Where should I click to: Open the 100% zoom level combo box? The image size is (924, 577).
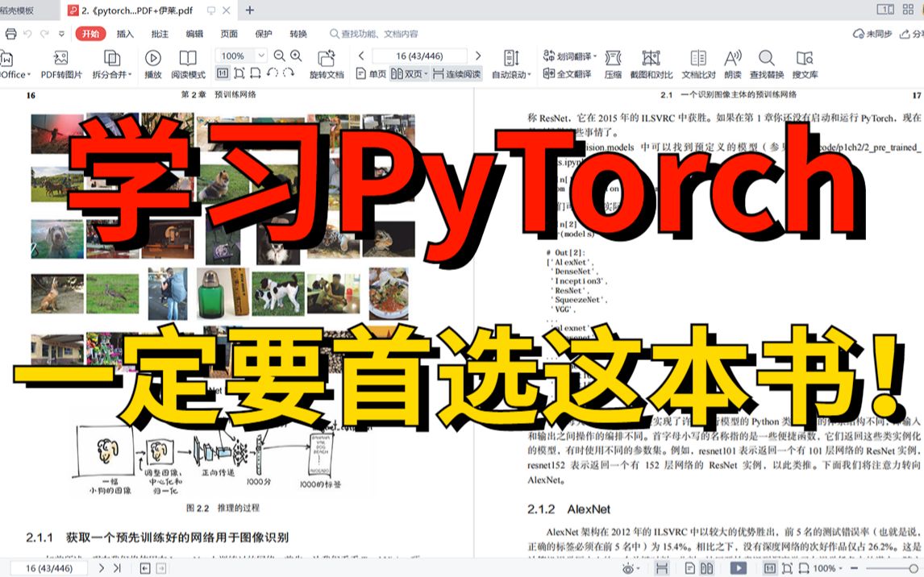(241, 56)
